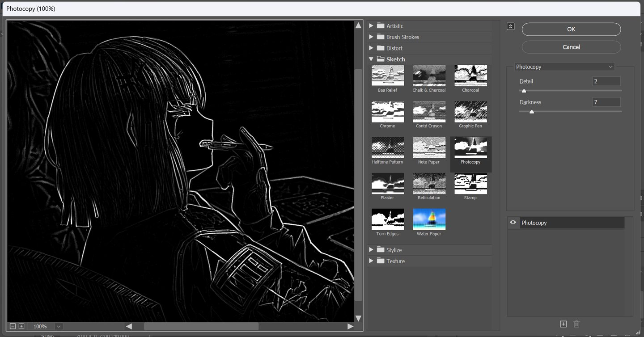Zoom out the preview with minus button

[13, 327]
